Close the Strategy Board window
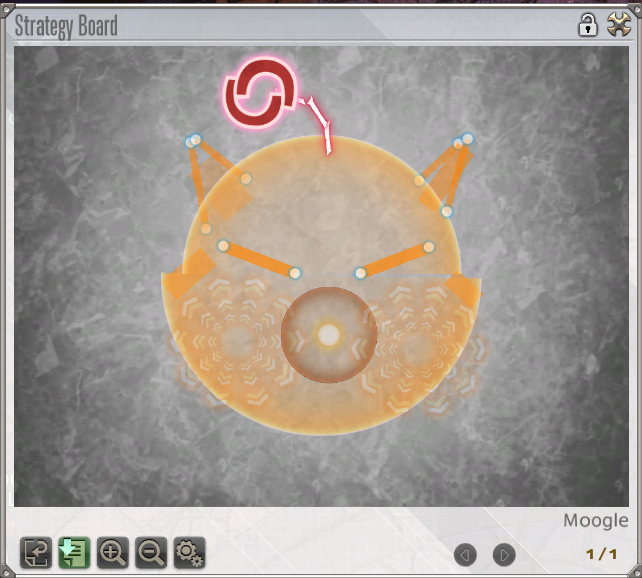 pos(619,25)
